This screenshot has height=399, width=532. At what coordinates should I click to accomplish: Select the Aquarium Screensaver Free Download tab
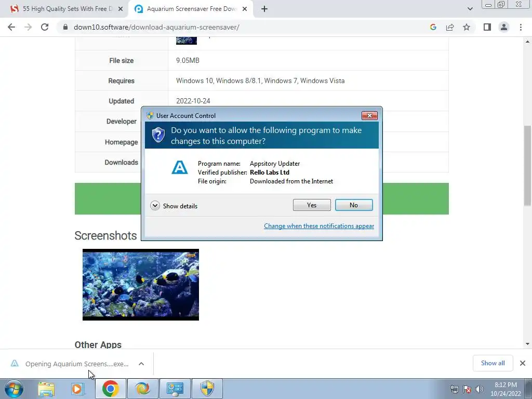click(x=190, y=9)
